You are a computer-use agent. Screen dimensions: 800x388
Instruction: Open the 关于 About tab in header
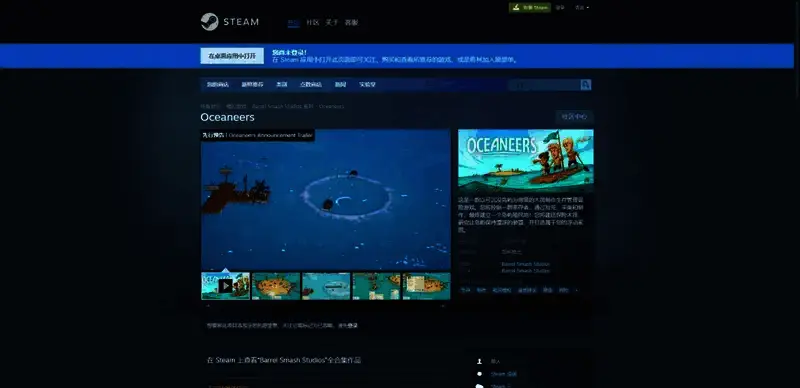(x=332, y=22)
